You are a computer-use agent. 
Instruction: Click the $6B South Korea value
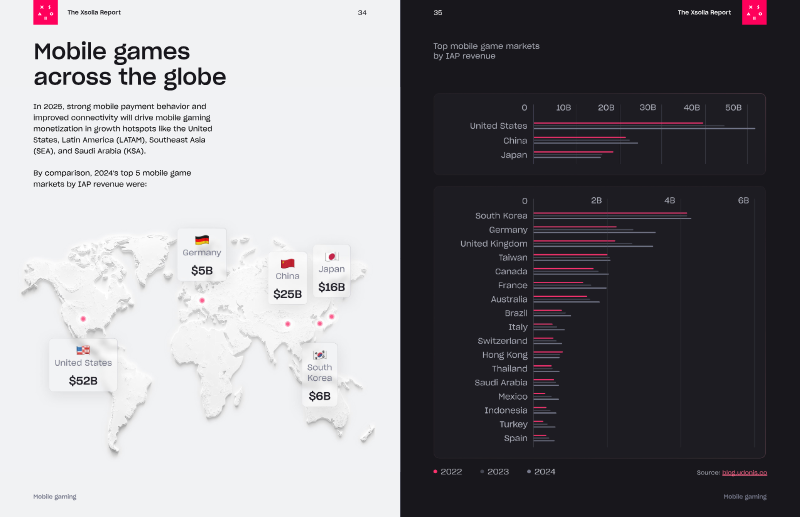coord(319,396)
